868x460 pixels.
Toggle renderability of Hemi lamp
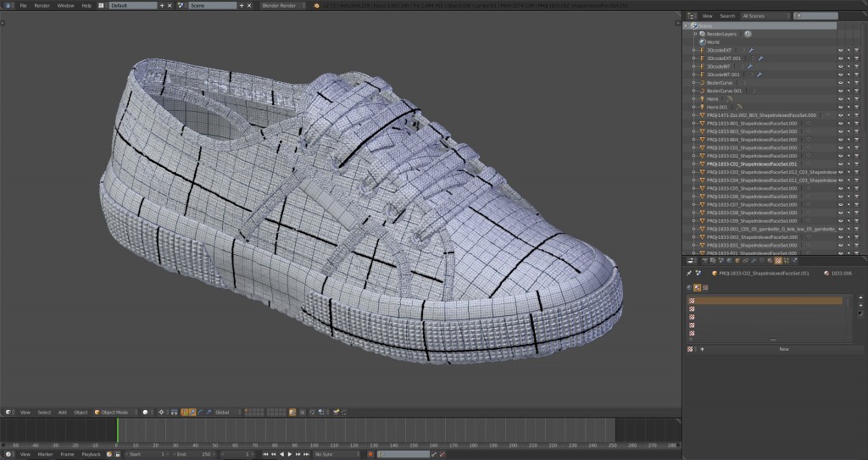[x=857, y=98]
